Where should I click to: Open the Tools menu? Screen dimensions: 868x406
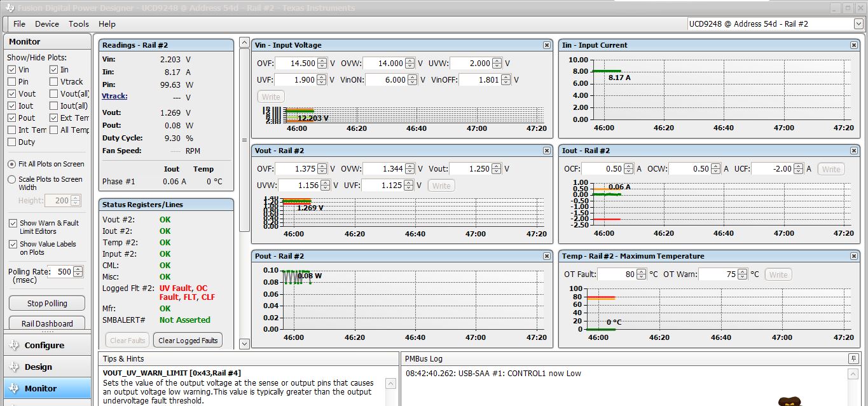pos(79,24)
